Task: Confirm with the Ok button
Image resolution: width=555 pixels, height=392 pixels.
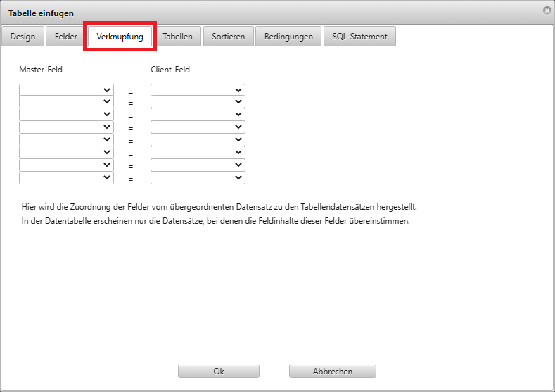Action: point(219,371)
